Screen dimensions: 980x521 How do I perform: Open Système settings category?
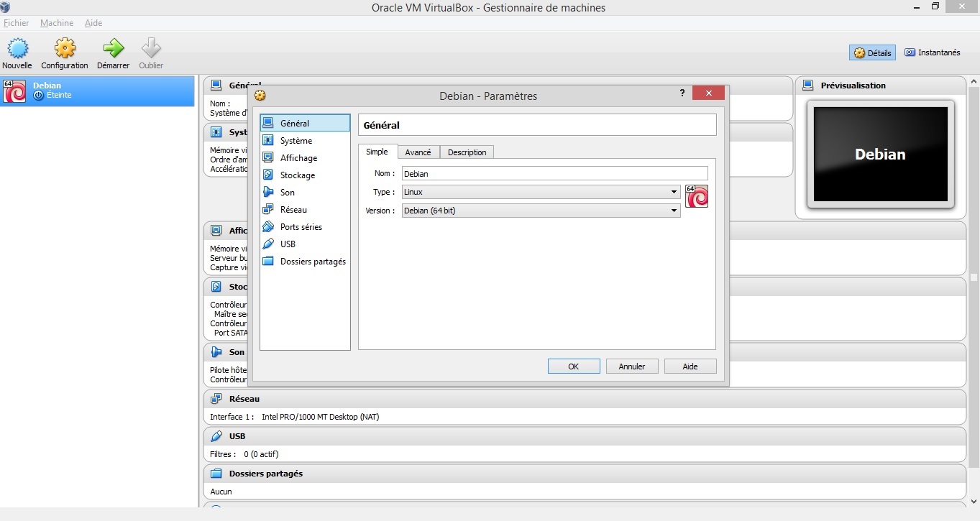[x=305, y=141]
